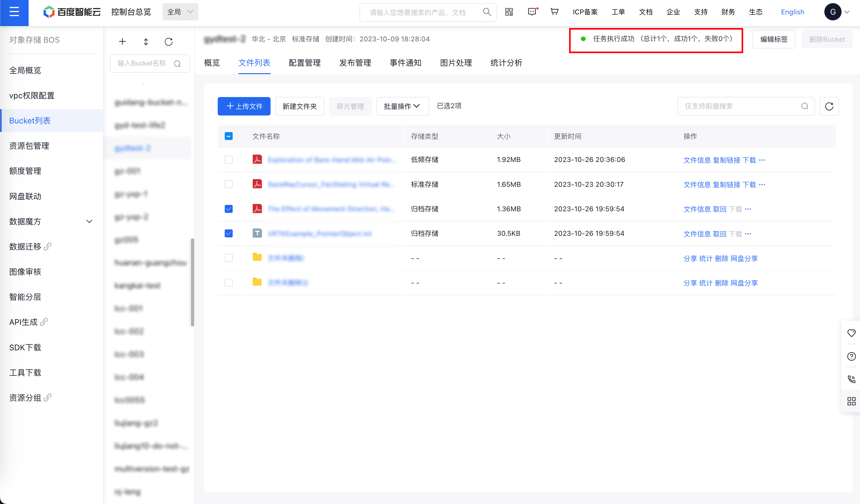The height and width of the screenshot is (504, 860).
Task: Expand the 数据魔方 sidebar item
Action: (89, 221)
